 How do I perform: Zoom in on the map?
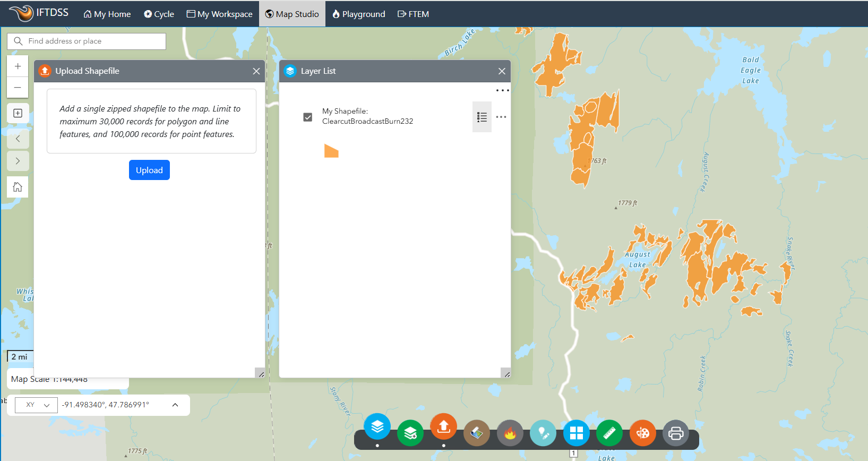[x=18, y=66]
